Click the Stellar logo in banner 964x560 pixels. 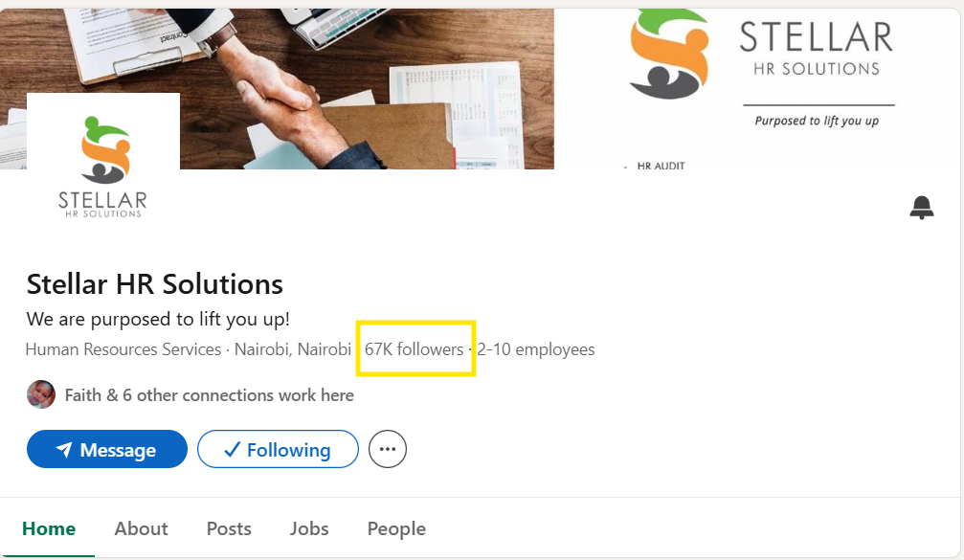[x=670, y=55]
